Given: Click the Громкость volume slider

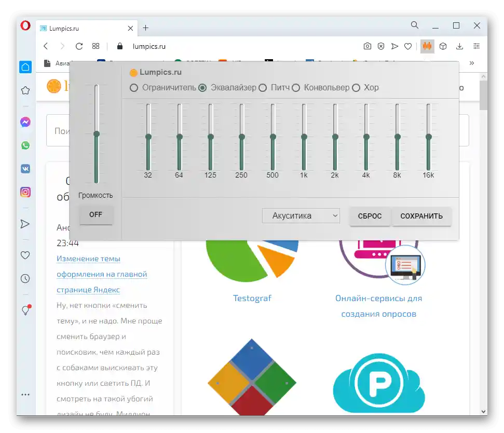Looking at the screenshot, I should [97, 134].
